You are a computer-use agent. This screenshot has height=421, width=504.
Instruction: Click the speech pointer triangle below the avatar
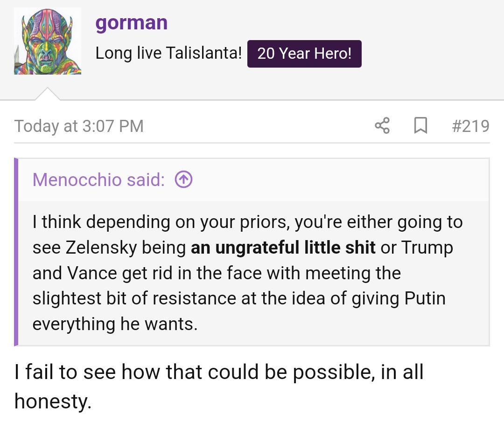tap(48, 94)
